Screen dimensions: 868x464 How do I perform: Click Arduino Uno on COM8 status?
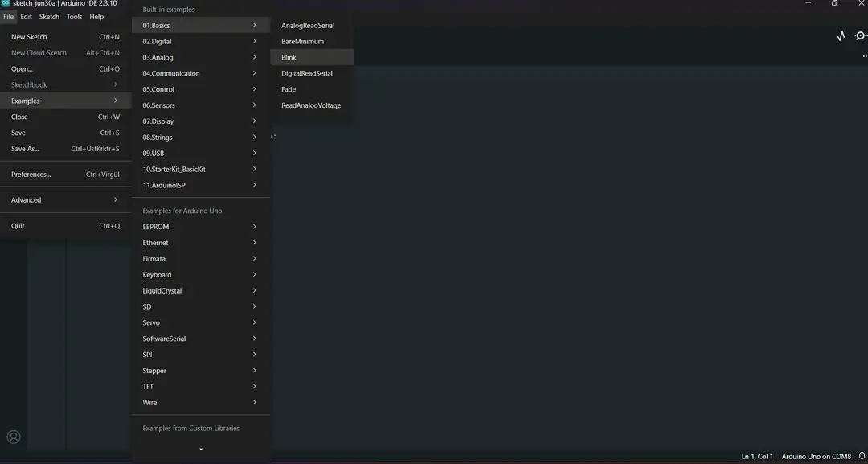click(x=816, y=457)
